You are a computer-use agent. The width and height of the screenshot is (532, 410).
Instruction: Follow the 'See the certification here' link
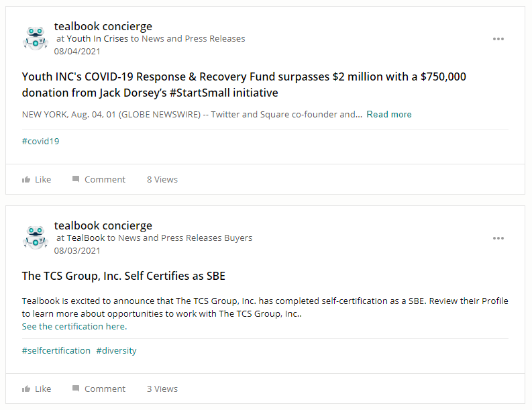74,326
